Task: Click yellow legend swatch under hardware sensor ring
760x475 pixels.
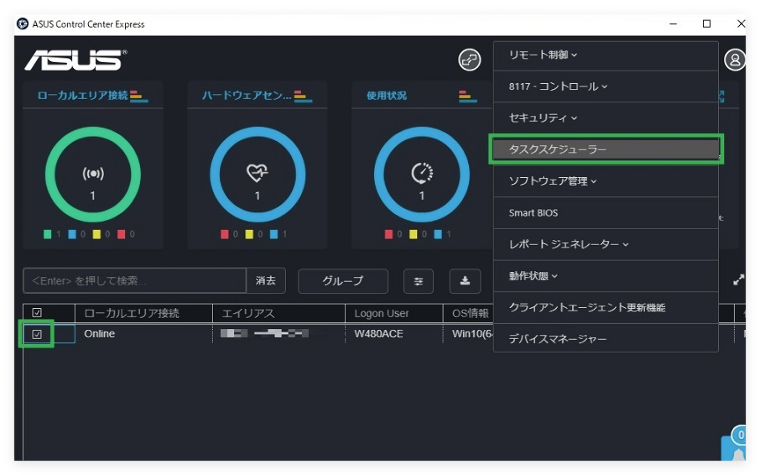Action: click(x=249, y=235)
